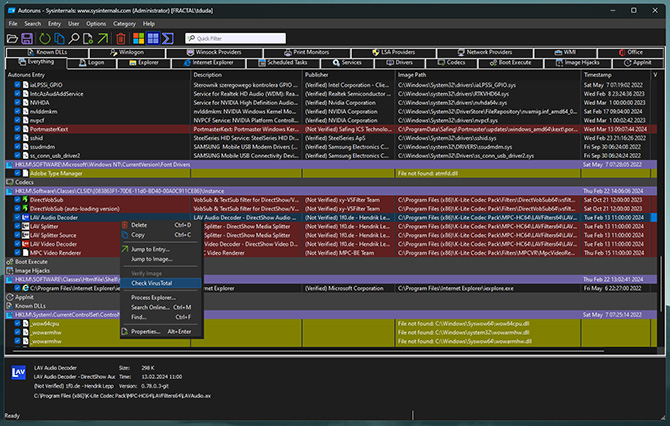This screenshot has height=426, width=670.
Task: Click the Properties document toolbar icon
Action: click(88, 38)
